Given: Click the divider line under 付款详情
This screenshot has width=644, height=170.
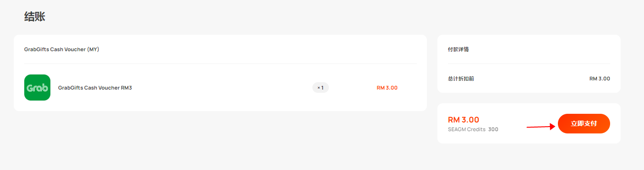Looking at the screenshot, I should click(x=529, y=64).
